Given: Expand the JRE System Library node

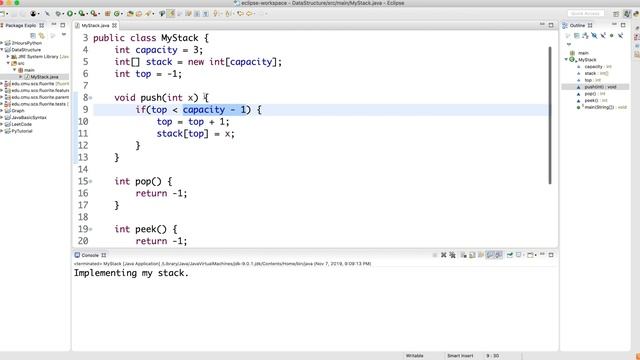Looking at the screenshot, I should 8,56.
